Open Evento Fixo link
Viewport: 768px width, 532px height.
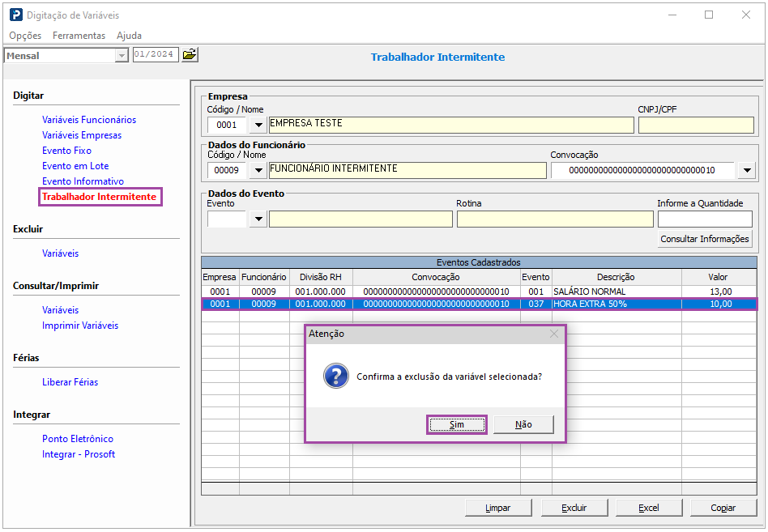point(66,151)
